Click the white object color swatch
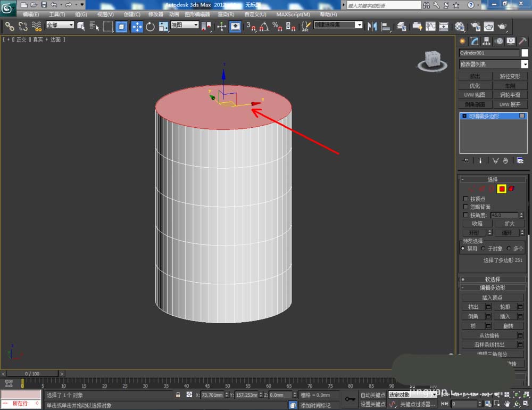 (x=525, y=53)
